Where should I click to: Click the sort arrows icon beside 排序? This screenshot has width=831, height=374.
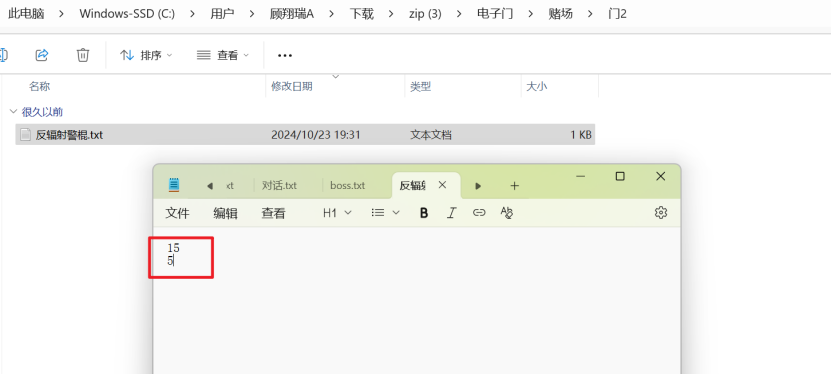[127, 55]
